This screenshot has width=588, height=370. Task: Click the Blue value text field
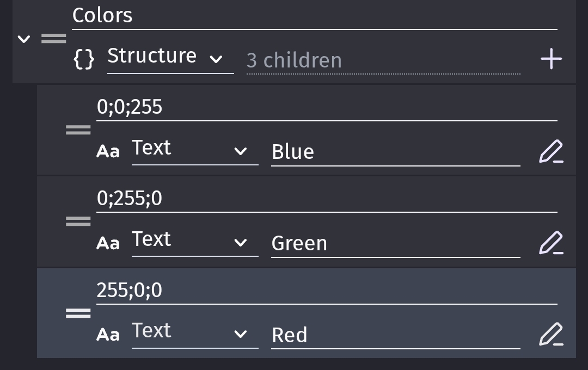(x=395, y=152)
